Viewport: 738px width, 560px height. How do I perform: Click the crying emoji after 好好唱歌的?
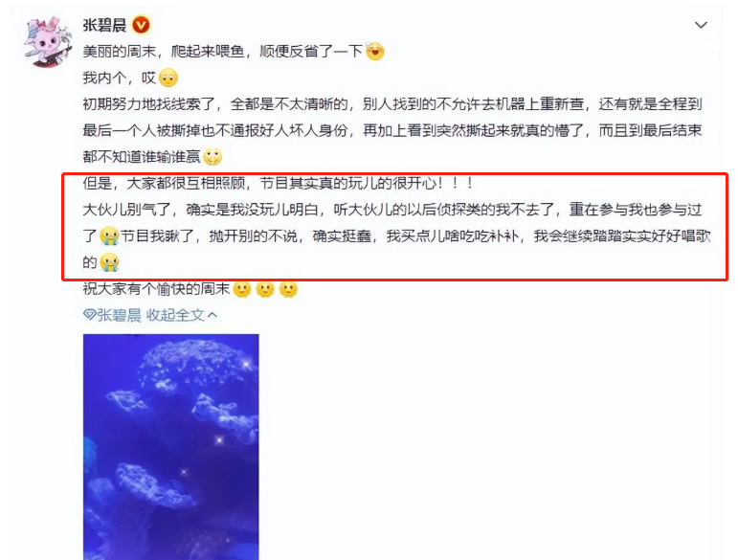coord(110,262)
